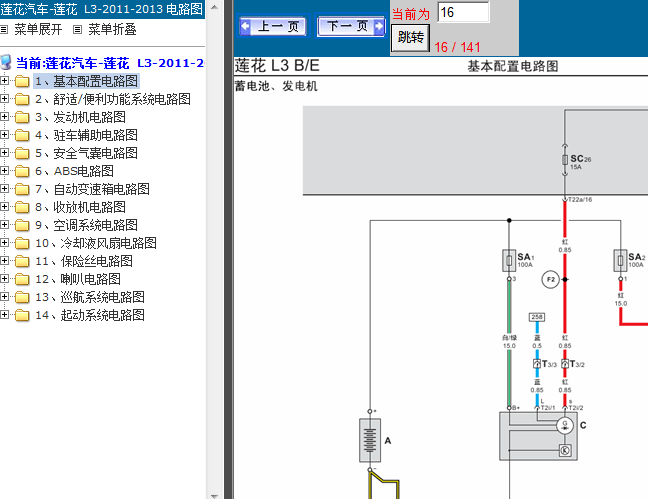Click 菜单折叠 to collapse all menus
The image size is (648, 499).
coord(112,29)
